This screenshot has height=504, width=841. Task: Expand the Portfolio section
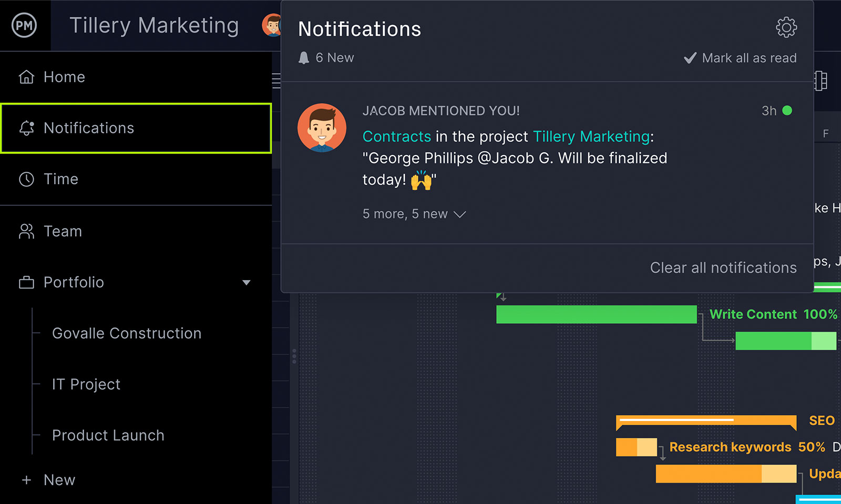click(247, 282)
